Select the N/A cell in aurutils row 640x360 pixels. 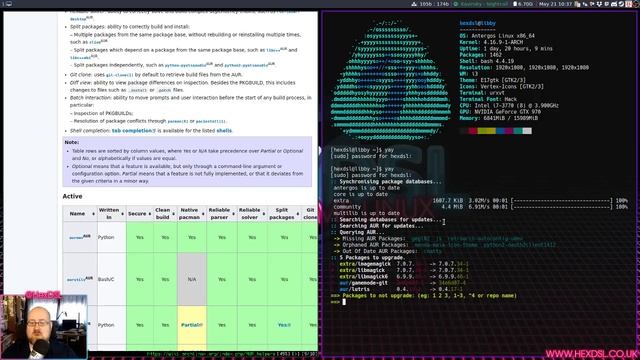click(x=192, y=279)
